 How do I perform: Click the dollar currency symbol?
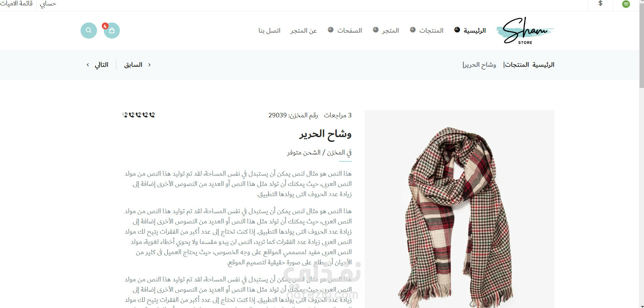(600, 3)
